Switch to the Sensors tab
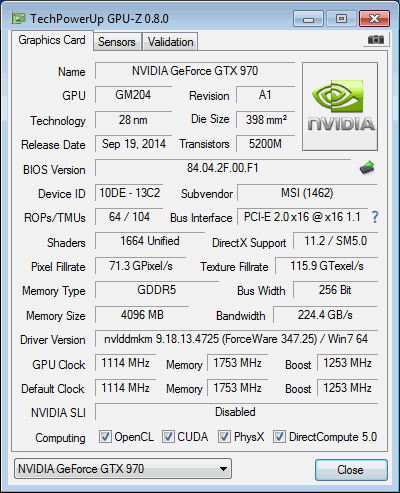This screenshot has height=493, width=400. pyautogui.click(x=117, y=42)
